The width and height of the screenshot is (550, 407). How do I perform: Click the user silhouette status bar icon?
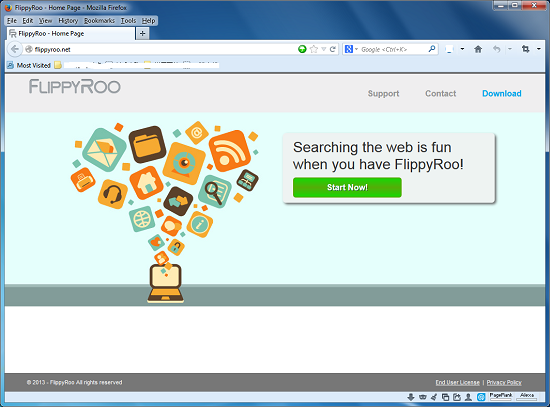tap(468, 397)
